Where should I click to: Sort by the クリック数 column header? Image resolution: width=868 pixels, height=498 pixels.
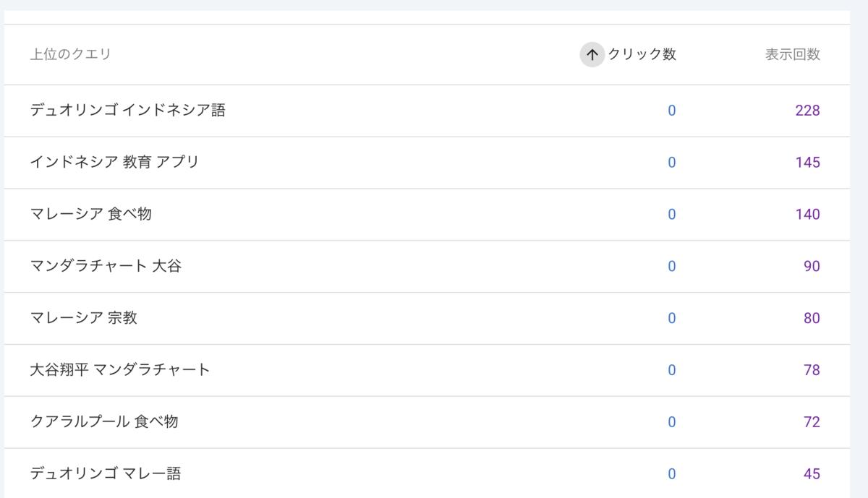click(x=642, y=54)
